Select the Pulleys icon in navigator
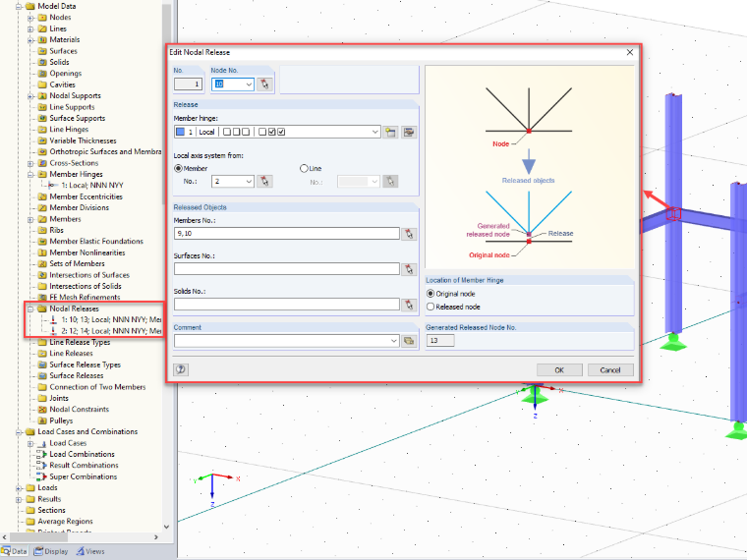This screenshot has height=560, width=747. (42, 420)
